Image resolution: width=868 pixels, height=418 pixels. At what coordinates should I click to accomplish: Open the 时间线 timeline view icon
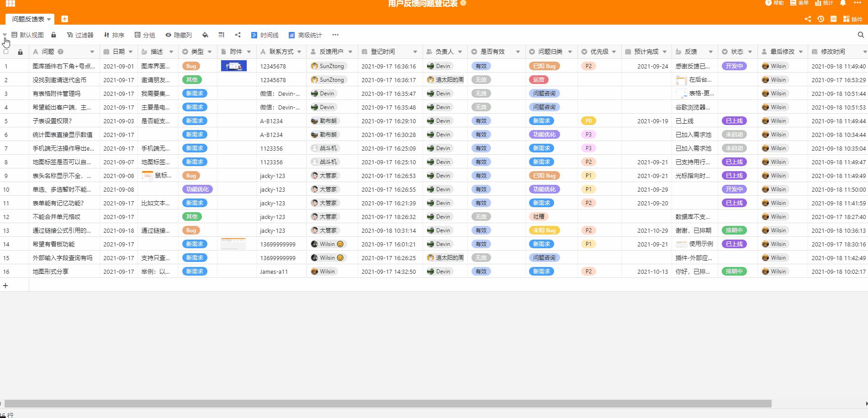coord(265,35)
